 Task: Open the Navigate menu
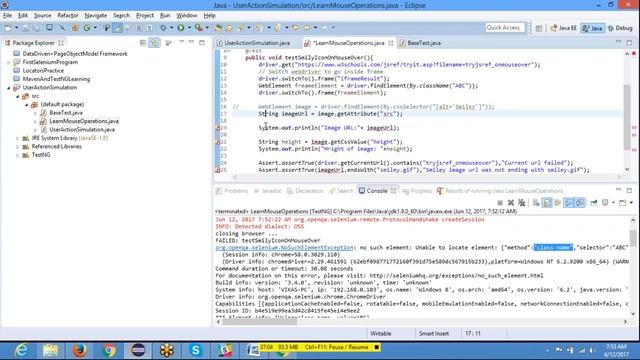tap(96, 16)
